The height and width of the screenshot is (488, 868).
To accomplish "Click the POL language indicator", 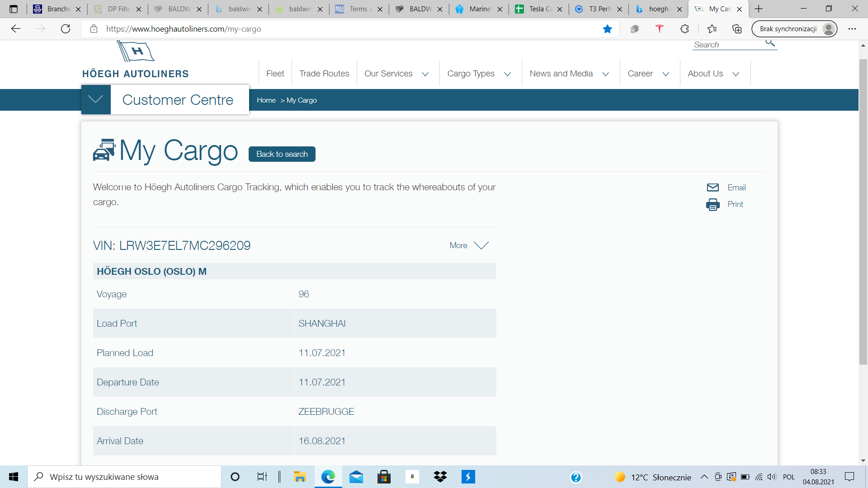I will [x=789, y=477].
